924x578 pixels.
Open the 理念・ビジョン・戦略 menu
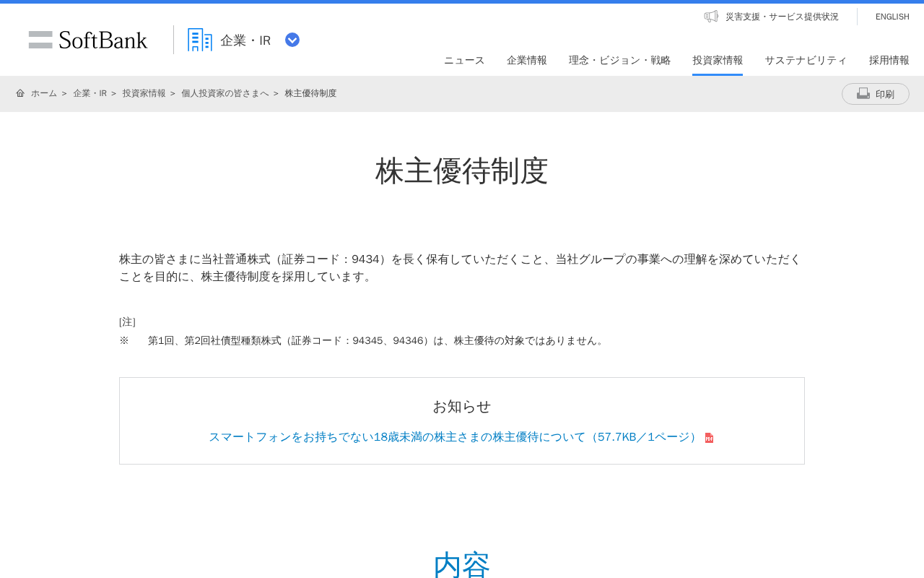pyautogui.click(x=619, y=60)
